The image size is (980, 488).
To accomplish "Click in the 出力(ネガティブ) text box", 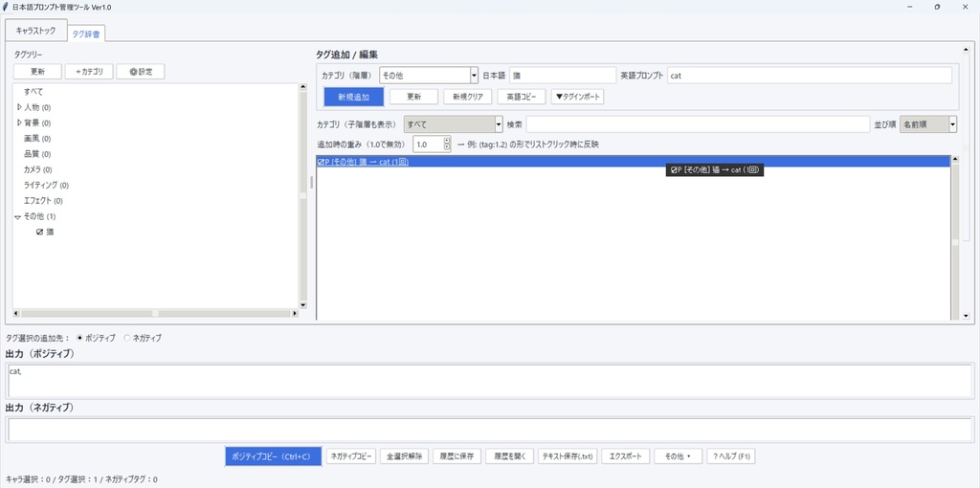I will pos(489,430).
